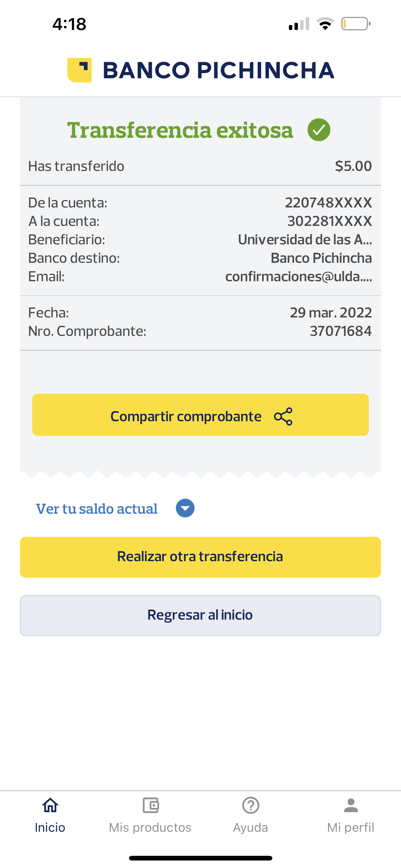Tap the battery status icon
Screen dimensions: 401x868
pos(355,24)
